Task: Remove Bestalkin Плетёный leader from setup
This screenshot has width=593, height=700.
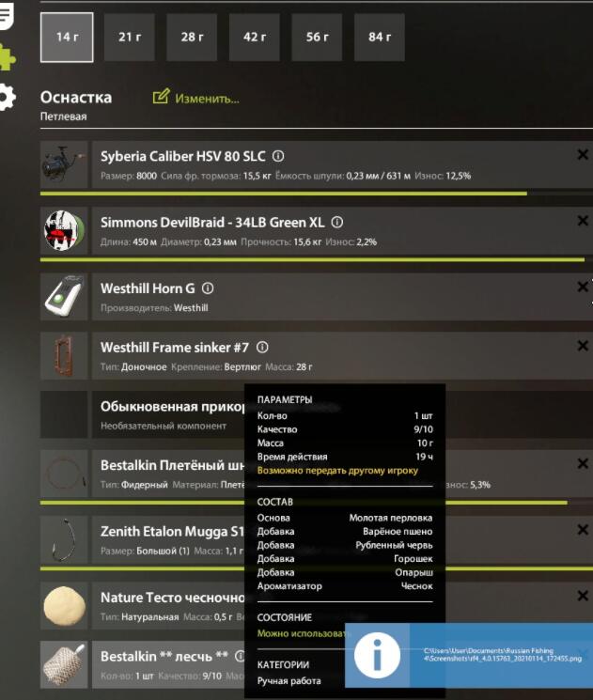Action: click(x=583, y=464)
